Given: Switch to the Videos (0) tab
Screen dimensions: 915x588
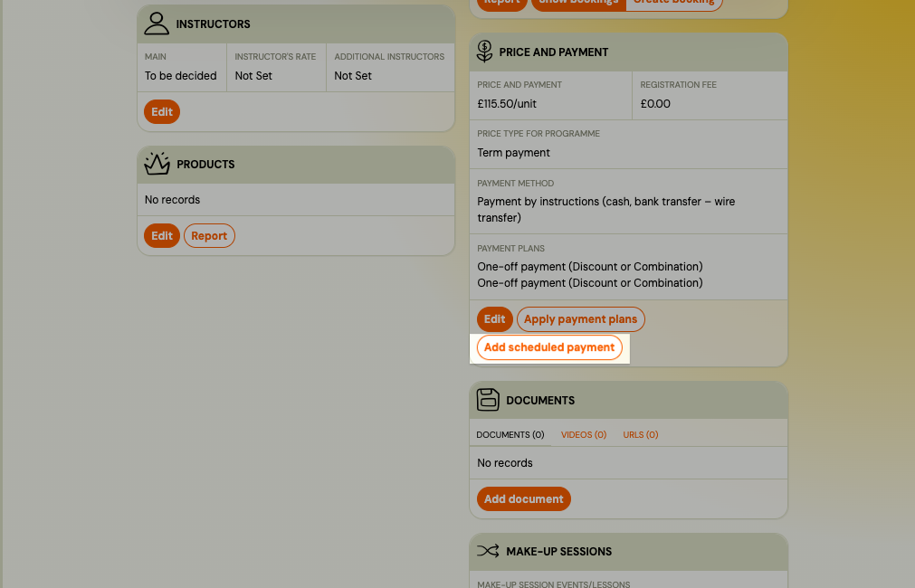Looking at the screenshot, I should pos(584,435).
